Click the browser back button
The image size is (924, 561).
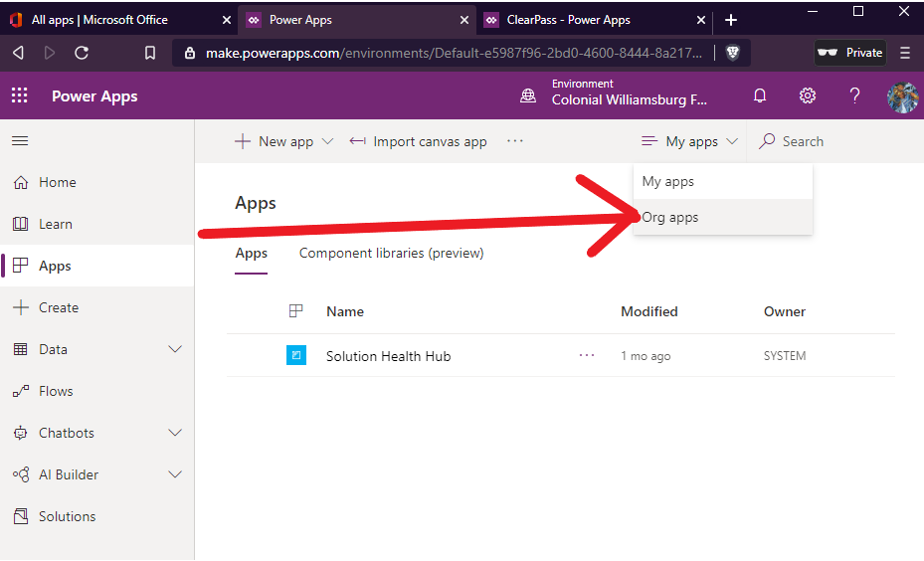(18, 53)
